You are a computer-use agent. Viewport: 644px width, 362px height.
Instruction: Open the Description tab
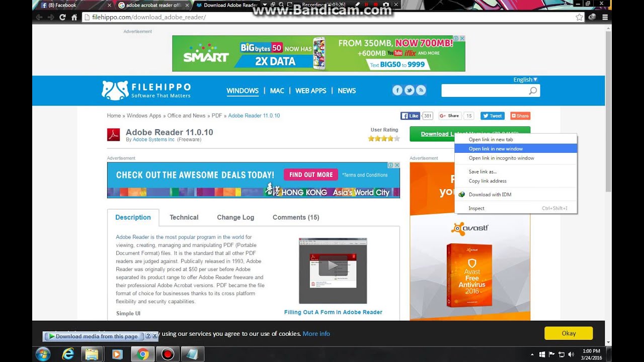pos(133,217)
